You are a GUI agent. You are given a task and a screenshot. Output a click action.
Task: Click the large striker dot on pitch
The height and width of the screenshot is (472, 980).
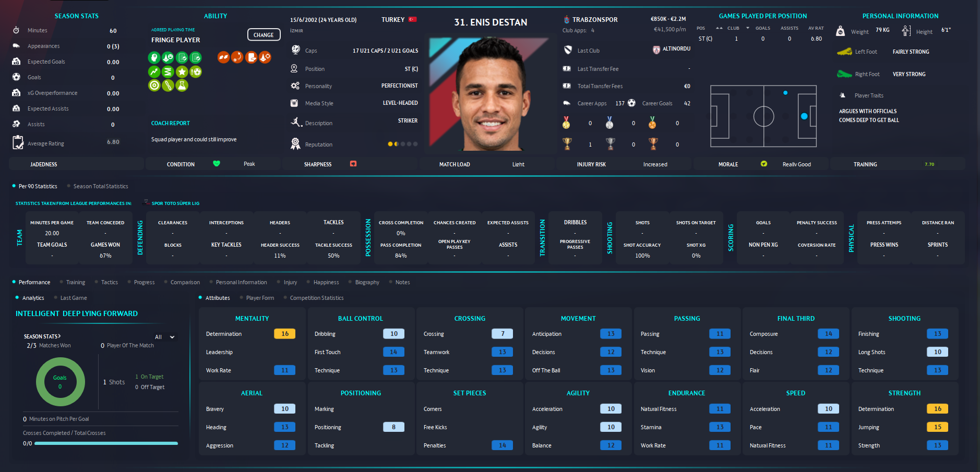804,116
